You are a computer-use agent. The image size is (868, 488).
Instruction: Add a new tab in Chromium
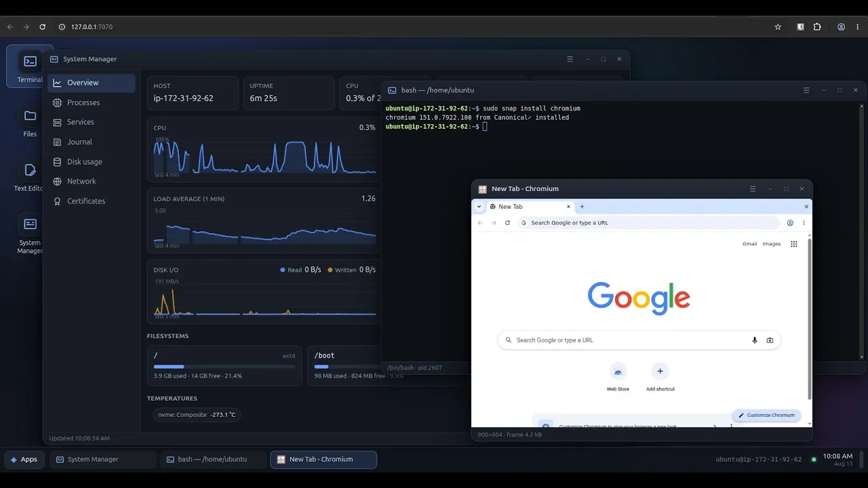[582, 207]
